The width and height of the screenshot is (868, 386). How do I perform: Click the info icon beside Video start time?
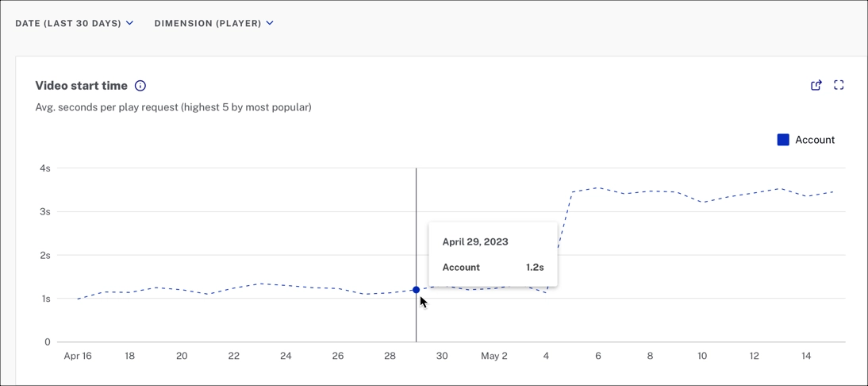pyautogui.click(x=140, y=86)
